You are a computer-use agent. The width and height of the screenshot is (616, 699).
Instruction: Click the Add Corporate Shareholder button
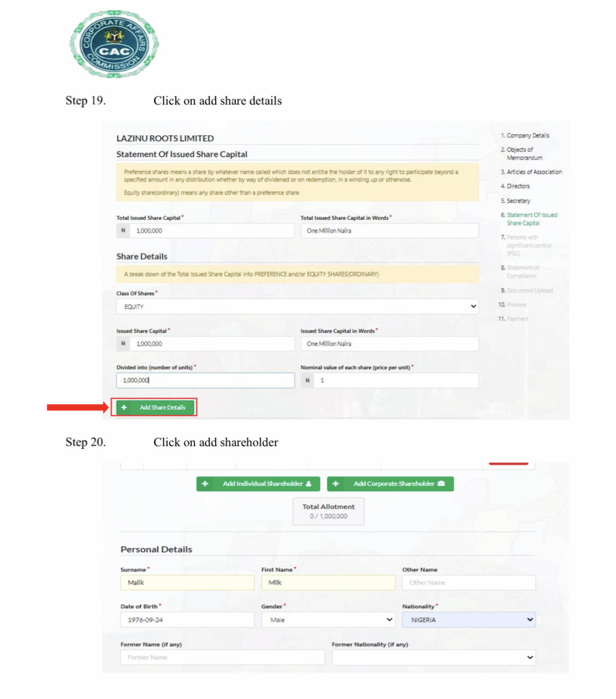coord(391,484)
